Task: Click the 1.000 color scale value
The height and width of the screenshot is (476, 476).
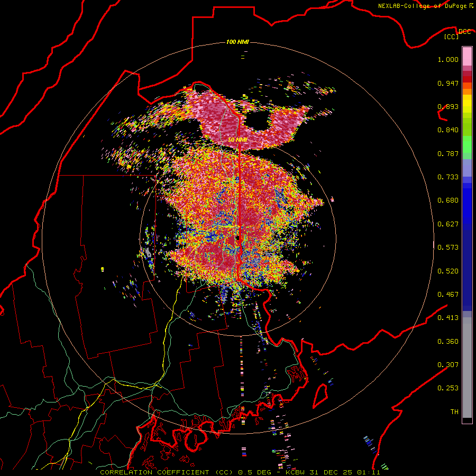Action: click(x=448, y=59)
